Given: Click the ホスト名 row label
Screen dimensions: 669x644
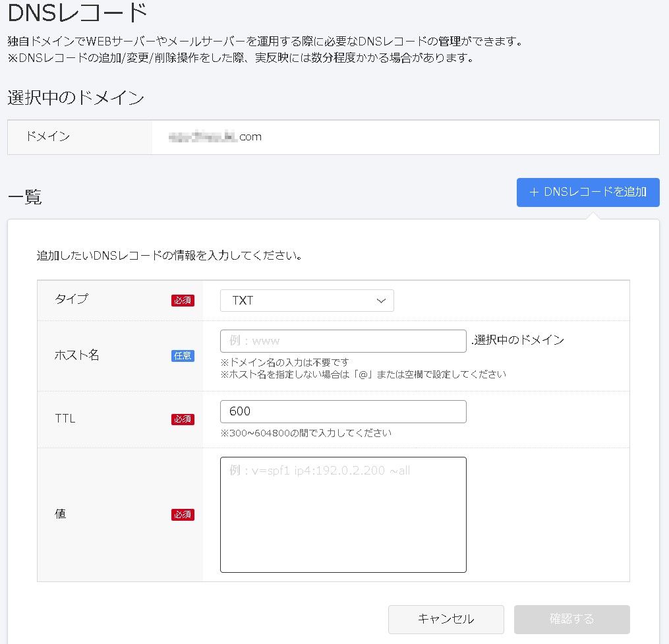Looking at the screenshot, I should coord(76,355).
